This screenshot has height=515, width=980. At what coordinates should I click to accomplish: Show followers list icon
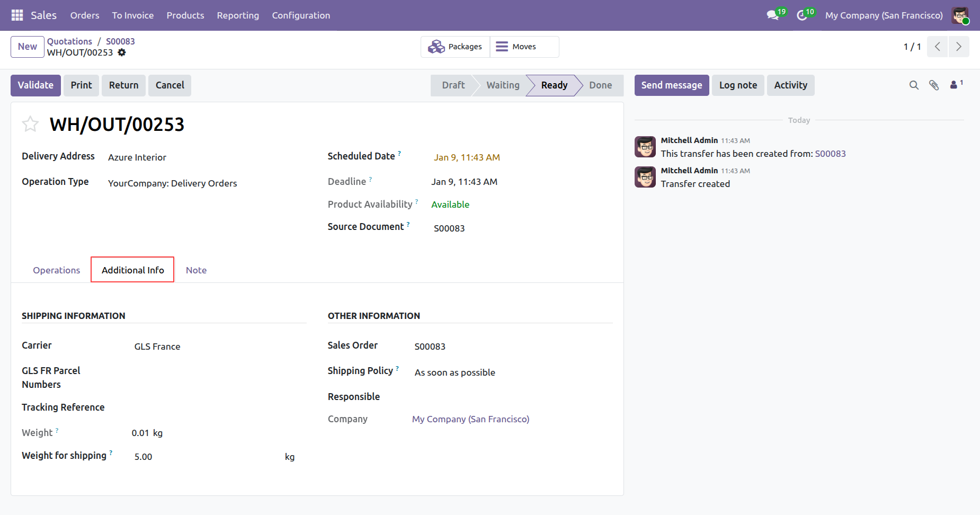coord(956,85)
